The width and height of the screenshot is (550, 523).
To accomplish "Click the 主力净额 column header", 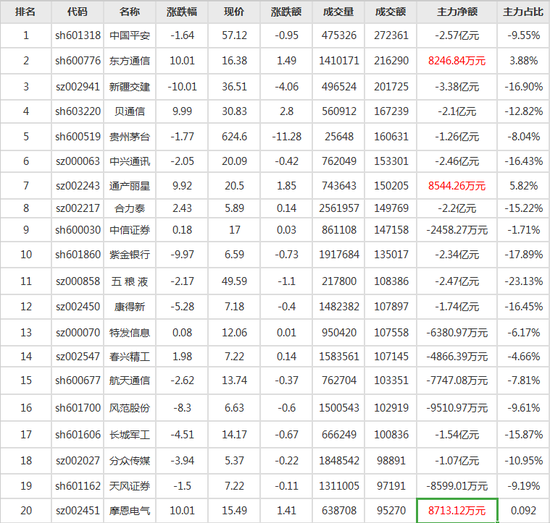I will pos(457,12).
